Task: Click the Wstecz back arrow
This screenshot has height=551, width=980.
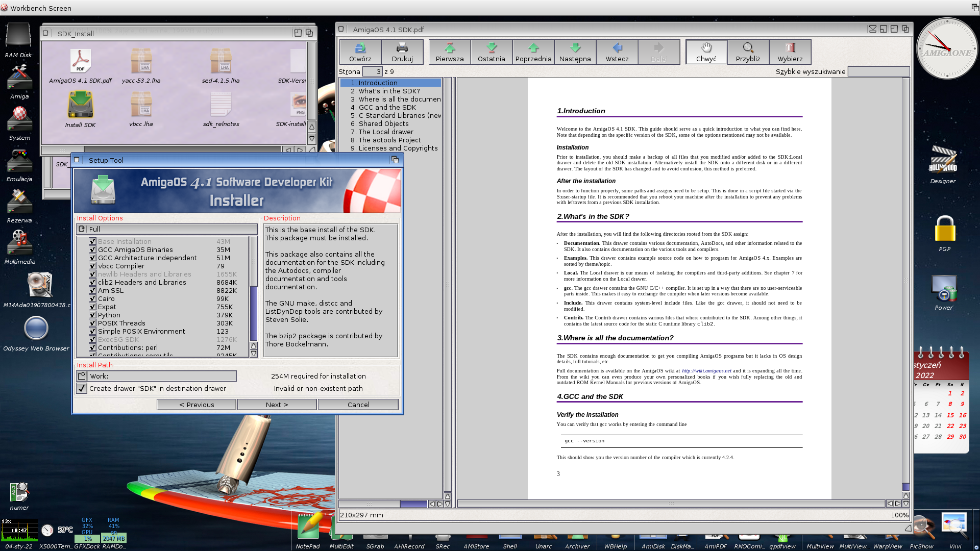Action: click(617, 52)
